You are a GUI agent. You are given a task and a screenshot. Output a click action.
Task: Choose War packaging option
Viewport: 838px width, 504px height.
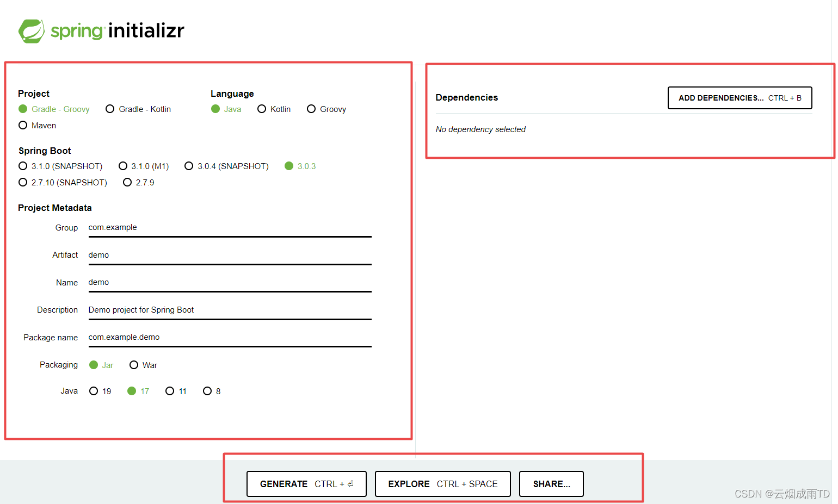(143, 365)
